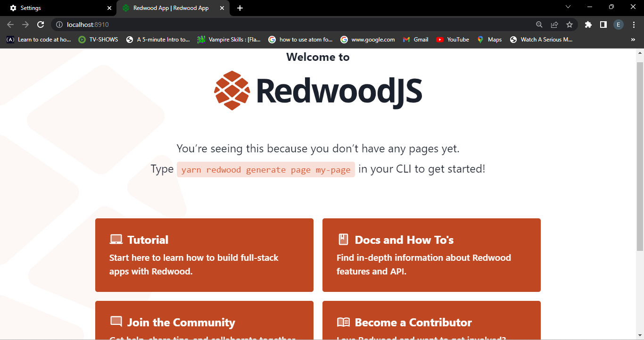The image size is (644, 340).
Task: Open the Maps bookmark
Action: click(x=489, y=40)
